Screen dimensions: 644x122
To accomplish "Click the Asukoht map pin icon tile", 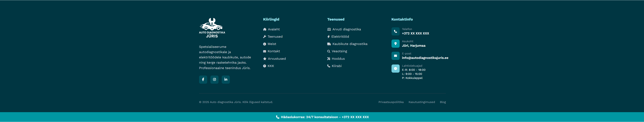I will click(396, 44).
